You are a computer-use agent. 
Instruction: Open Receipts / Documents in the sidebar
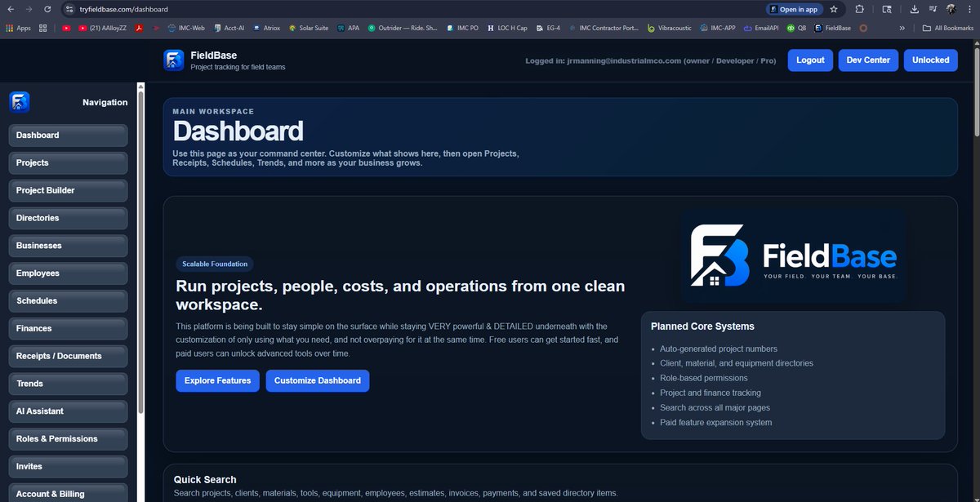point(68,357)
